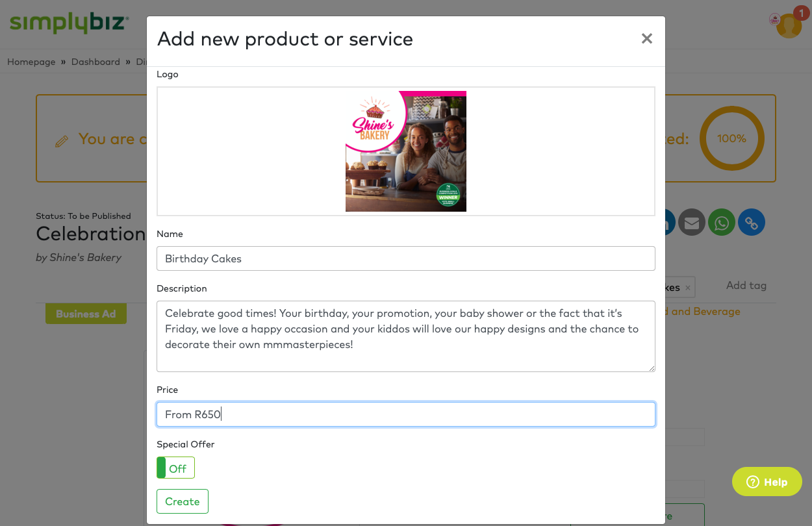Open the user profile avatar
The height and width of the screenshot is (526, 812).
click(789, 26)
